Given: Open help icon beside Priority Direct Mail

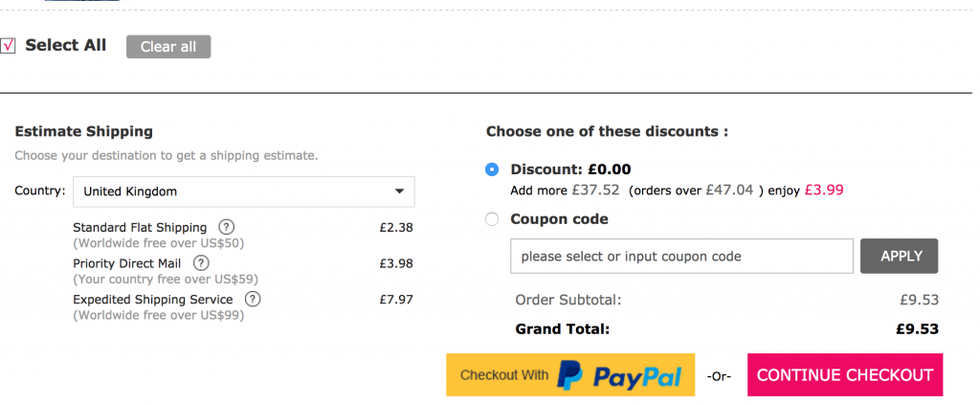Looking at the screenshot, I should (202, 263).
